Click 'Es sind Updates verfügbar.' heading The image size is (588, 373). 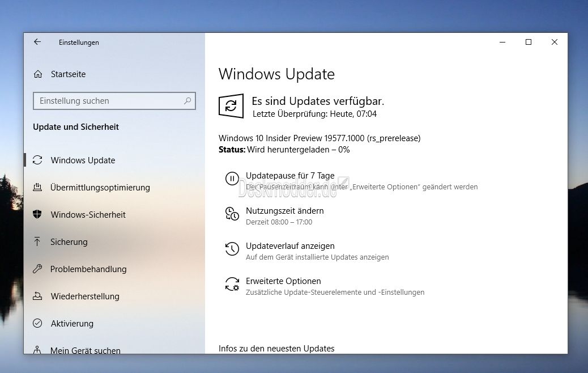[318, 101]
